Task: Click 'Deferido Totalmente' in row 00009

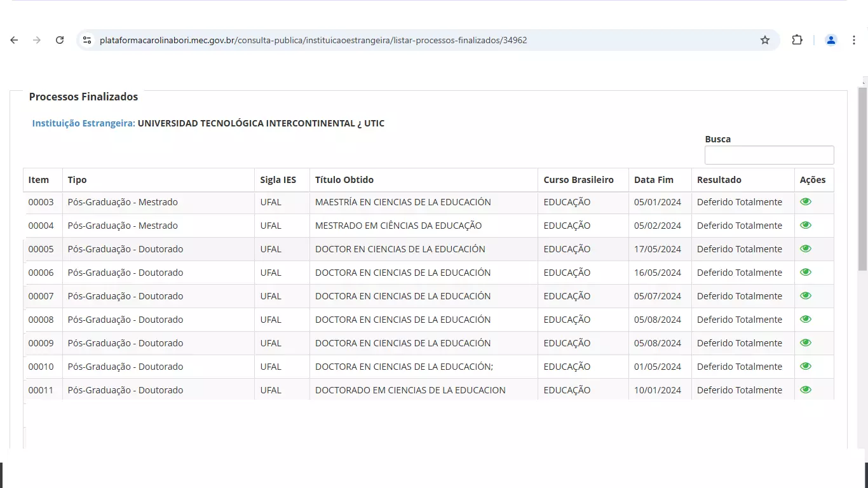Action: (x=740, y=343)
